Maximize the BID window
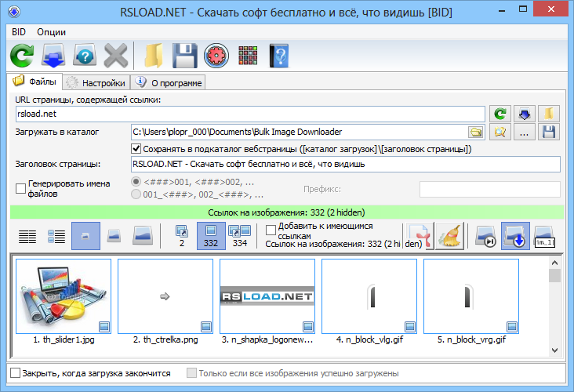This screenshot has width=574, height=392. pyautogui.click(x=523, y=9)
